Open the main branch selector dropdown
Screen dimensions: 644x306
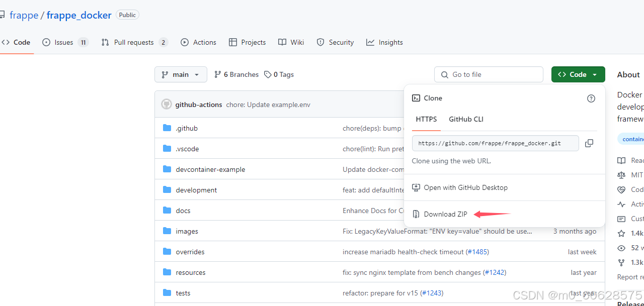181,74
